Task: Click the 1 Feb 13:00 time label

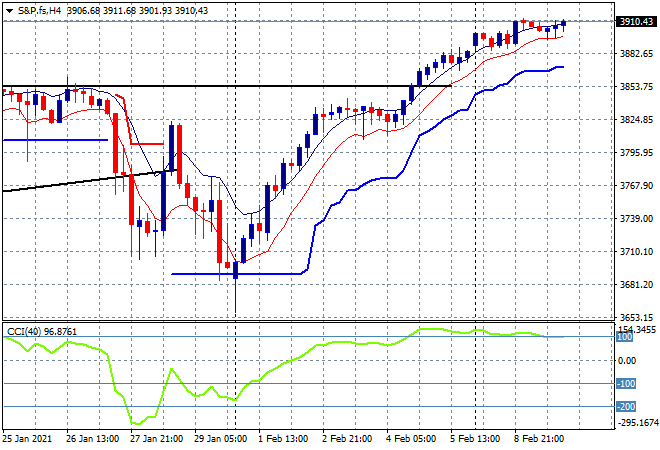Action: [283, 439]
